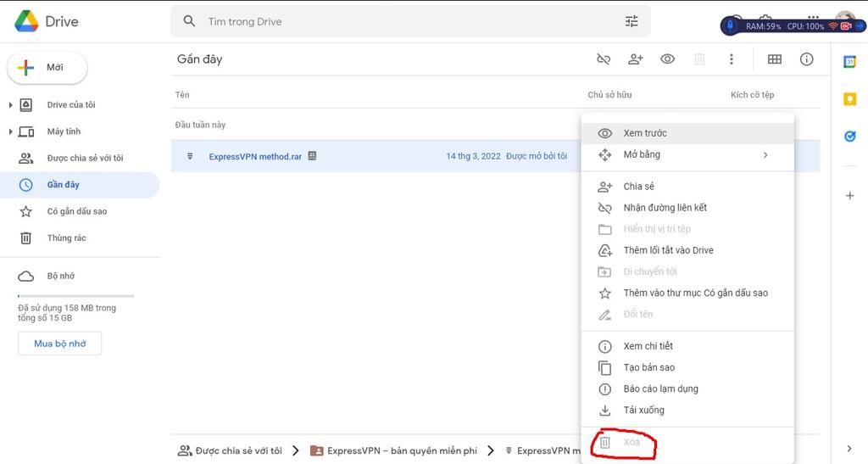Click shared icon beside ExpressVPN method.rar
Viewport: 868px width, 464px height.
[x=312, y=156]
